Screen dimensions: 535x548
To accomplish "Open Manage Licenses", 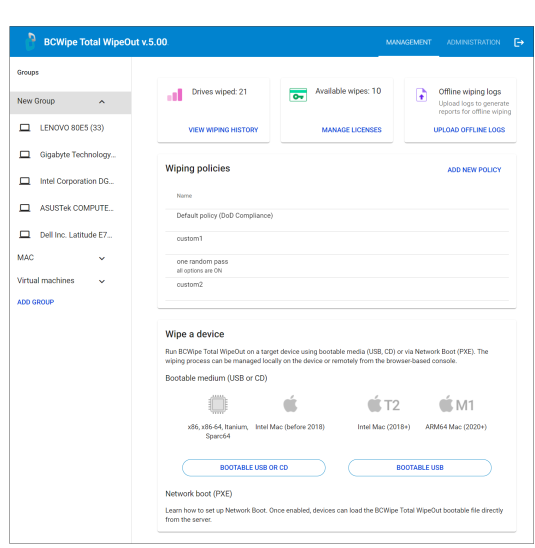I will click(352, 130).
